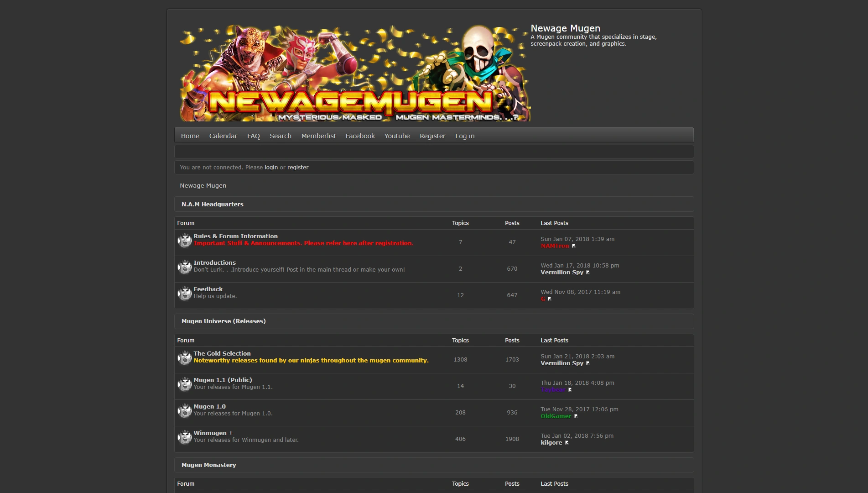Click the username NAMTron
The height and width of the screenshot is (493, 868).
(x=555, y=246)
